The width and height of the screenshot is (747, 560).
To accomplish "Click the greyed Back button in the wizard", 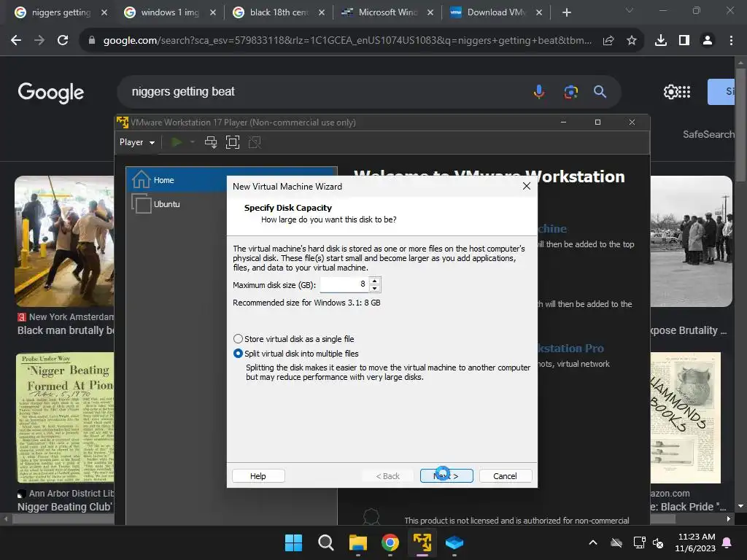I will (x=388, y=475).
